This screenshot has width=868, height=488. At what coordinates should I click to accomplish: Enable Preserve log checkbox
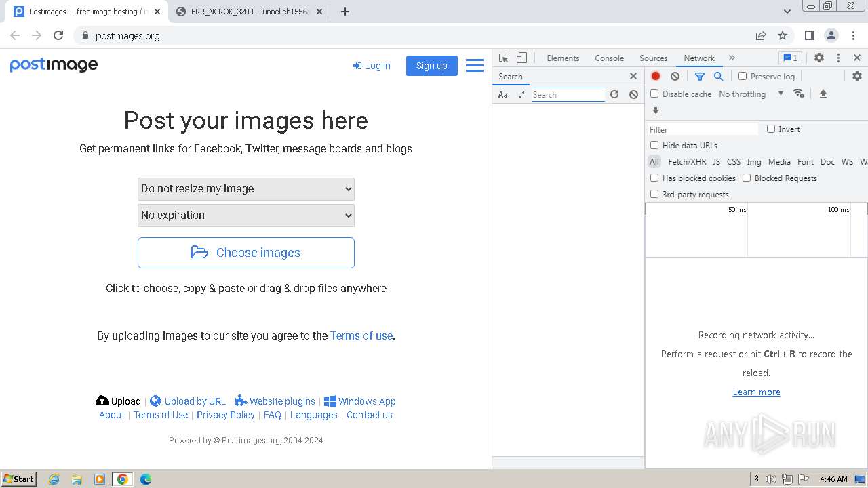coord(743,77)
